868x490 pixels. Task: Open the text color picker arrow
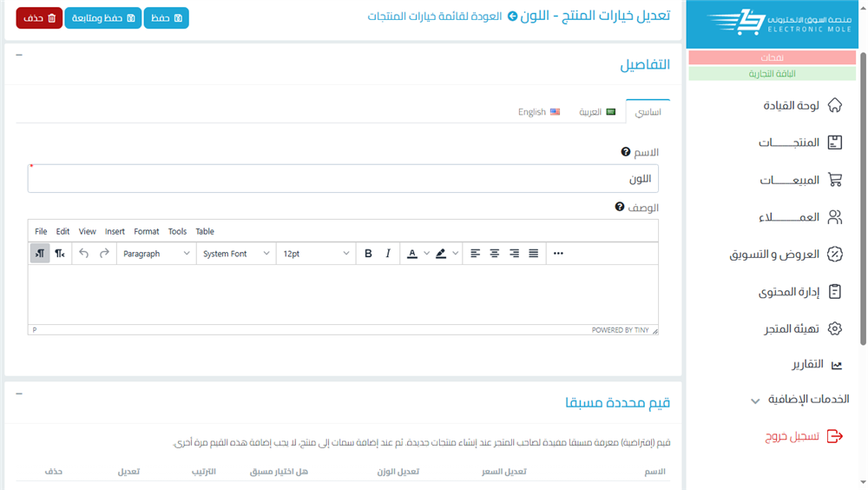pos(426,254)
